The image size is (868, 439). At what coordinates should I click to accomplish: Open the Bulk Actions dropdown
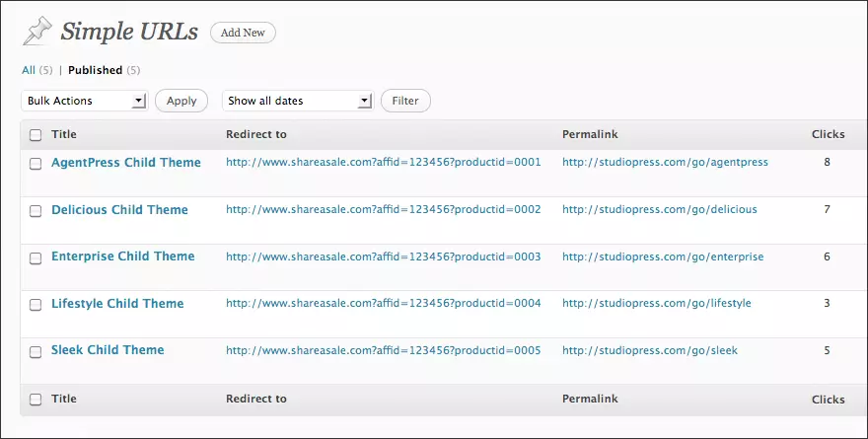click(x=85, y=101)
